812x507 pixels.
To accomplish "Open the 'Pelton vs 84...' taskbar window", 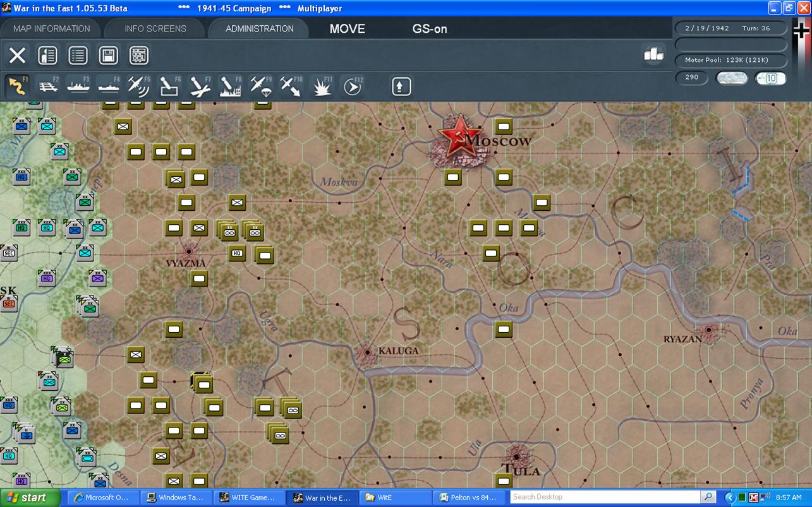I will pos(471,498).
